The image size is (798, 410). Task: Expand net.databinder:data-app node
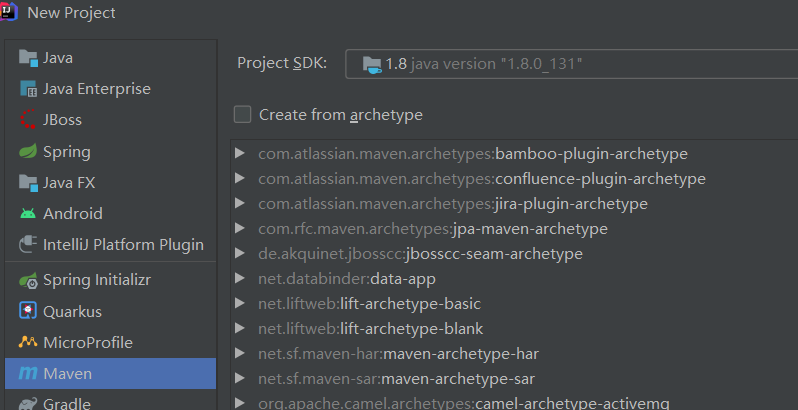240,278
